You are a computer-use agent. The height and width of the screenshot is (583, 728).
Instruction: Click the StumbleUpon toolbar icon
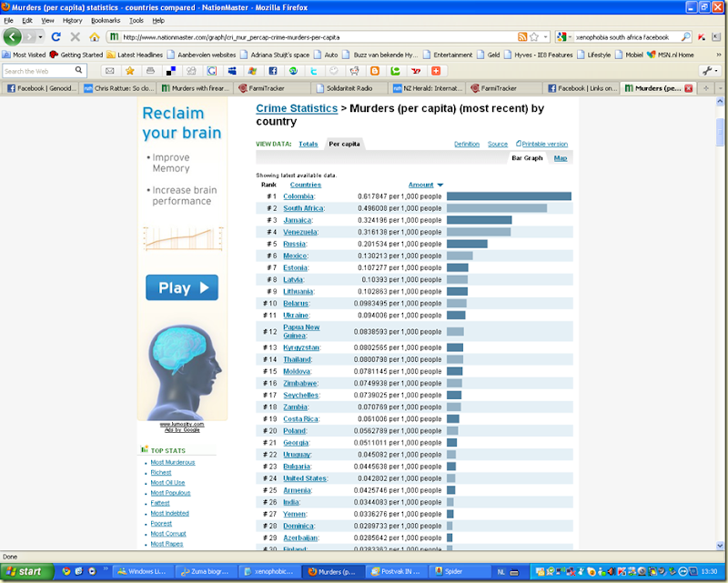[293, 71]
